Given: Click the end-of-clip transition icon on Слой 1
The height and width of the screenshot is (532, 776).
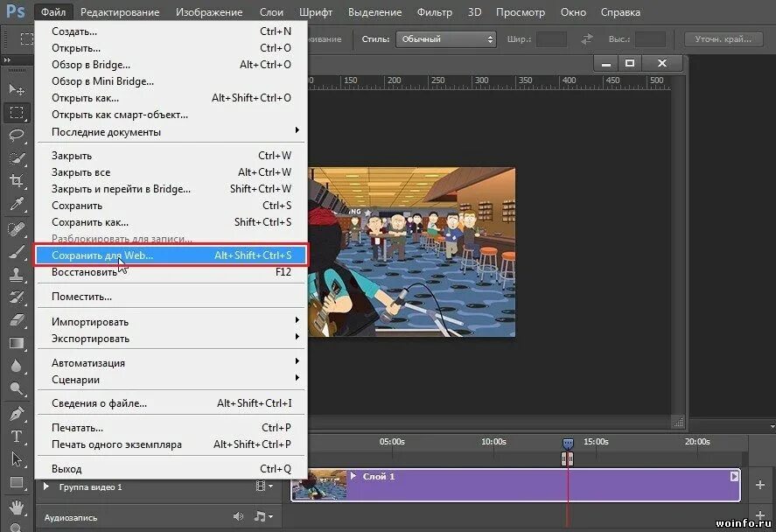Looking at the screenshot, I should (x=734, y=476).
